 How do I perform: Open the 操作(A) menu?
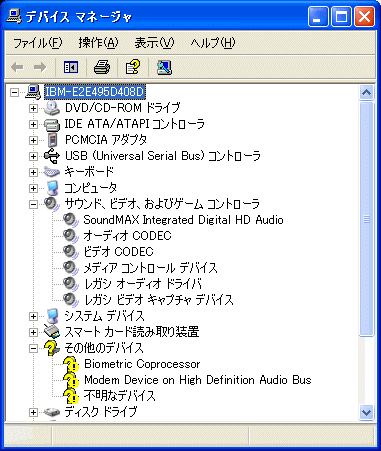pos(98,43)
